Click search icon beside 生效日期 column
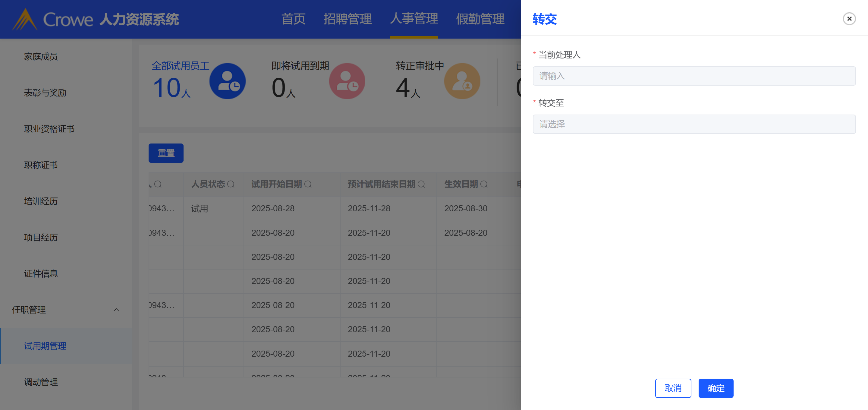Screen dimensions: 868x410 click(484, 184)
